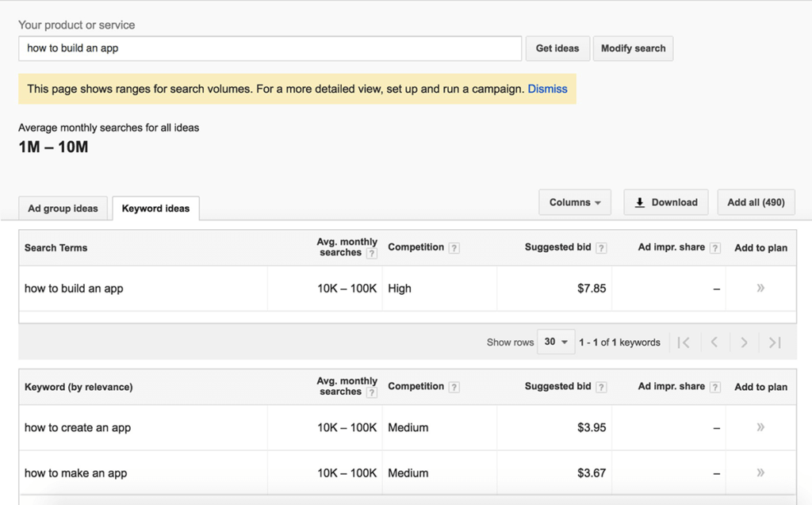Open Avg. monthly searches help icon in Keyword table
This screenshot has height=505, width=812.
click(371, 392)
